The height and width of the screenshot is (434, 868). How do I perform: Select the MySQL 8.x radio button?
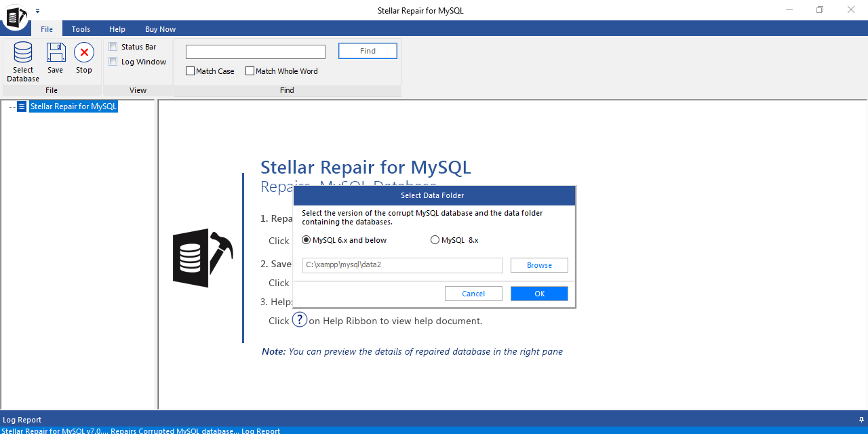[x=435, y=240]
